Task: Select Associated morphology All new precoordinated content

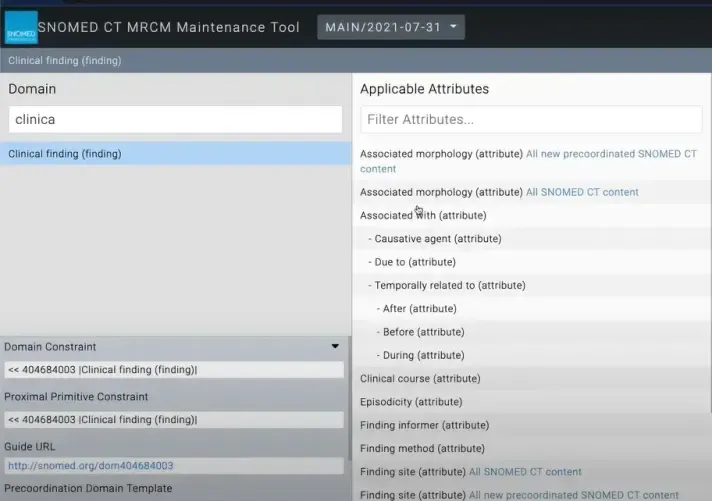Action: coord(528,161)
